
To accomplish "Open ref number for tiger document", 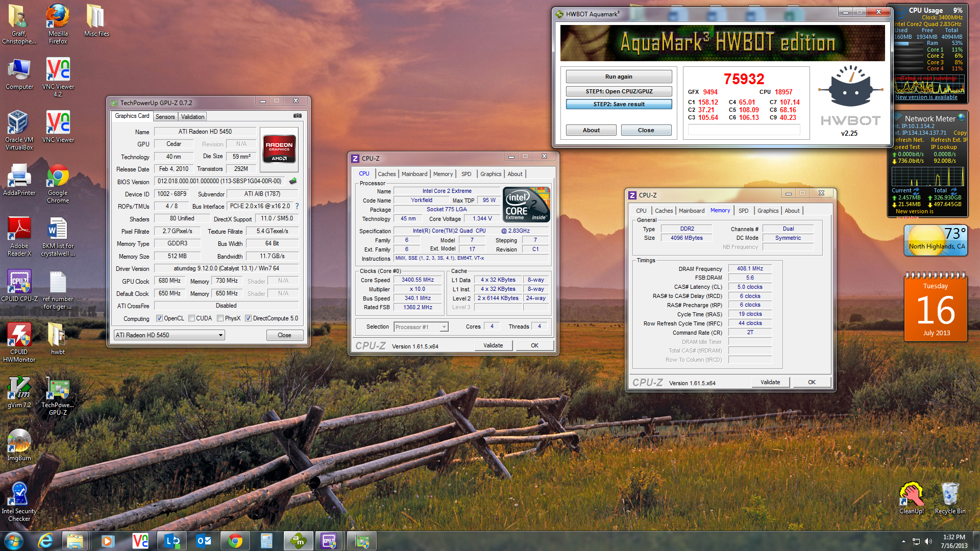I will point(58,290).
